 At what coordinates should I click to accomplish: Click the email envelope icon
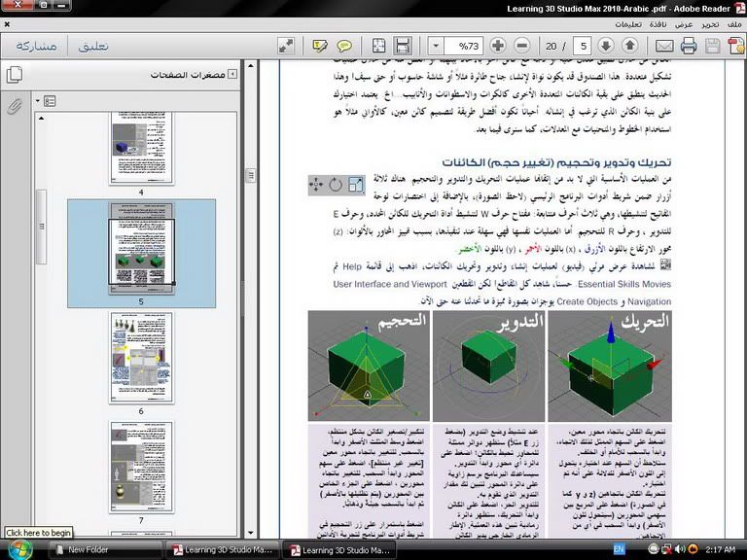[664, 47]
